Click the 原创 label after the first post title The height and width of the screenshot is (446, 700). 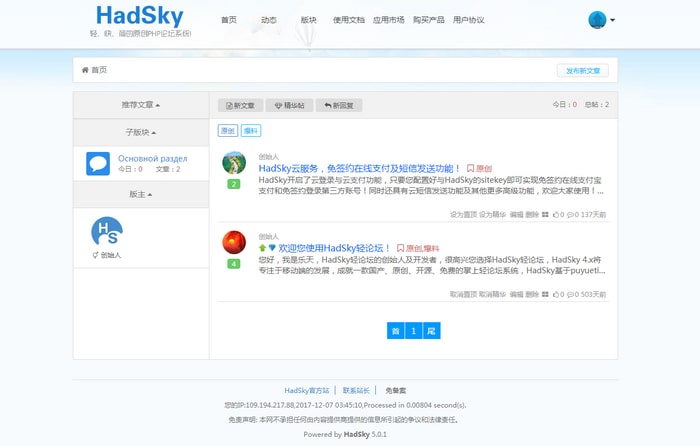pos(479,168)
